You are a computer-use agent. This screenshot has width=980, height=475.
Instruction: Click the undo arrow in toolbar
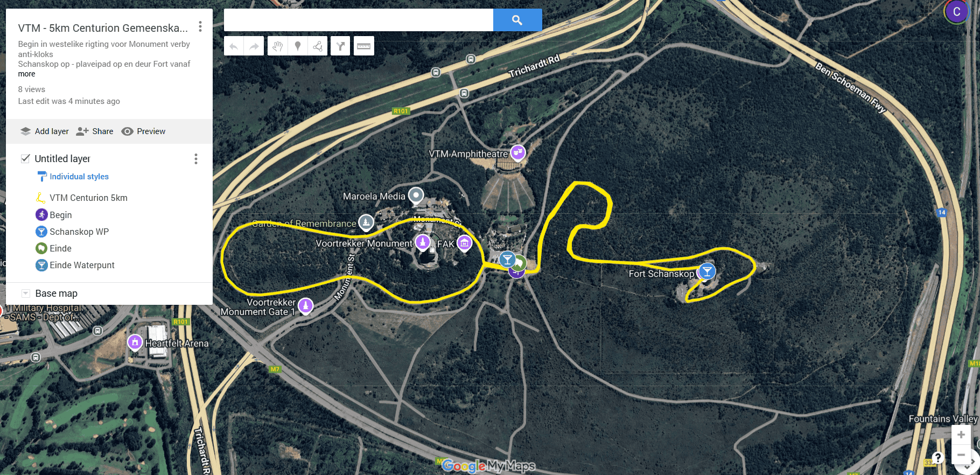click(234, 46)
